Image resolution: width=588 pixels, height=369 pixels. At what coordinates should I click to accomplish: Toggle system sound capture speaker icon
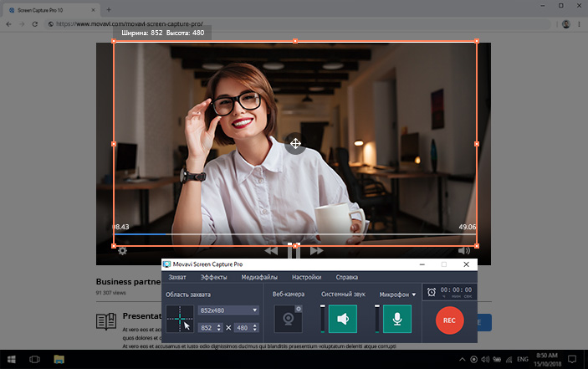pos(342,319)
